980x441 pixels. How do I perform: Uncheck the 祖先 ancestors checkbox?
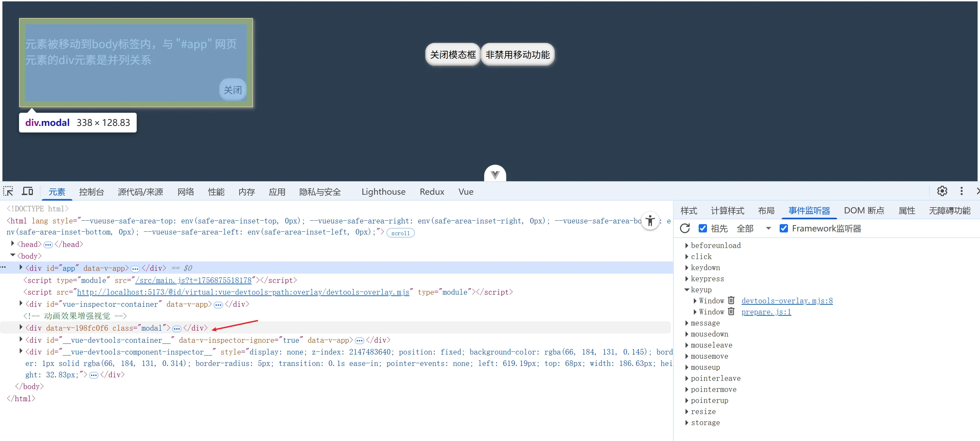[703, 229]
